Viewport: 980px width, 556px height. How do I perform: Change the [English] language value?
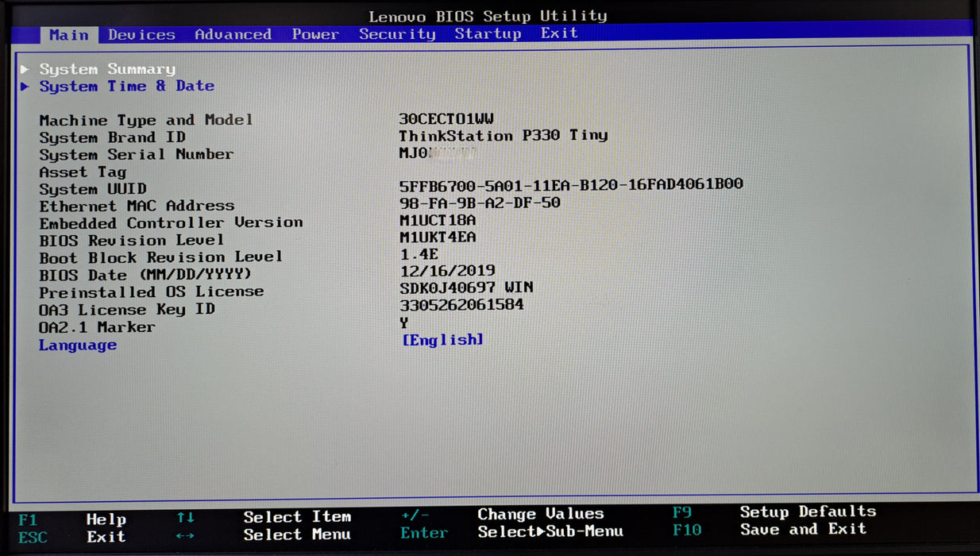point(442,340)
